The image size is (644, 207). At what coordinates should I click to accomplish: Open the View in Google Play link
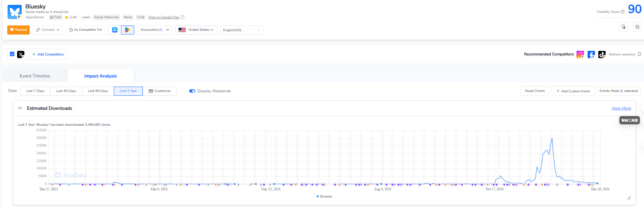[x=164, y=17]
